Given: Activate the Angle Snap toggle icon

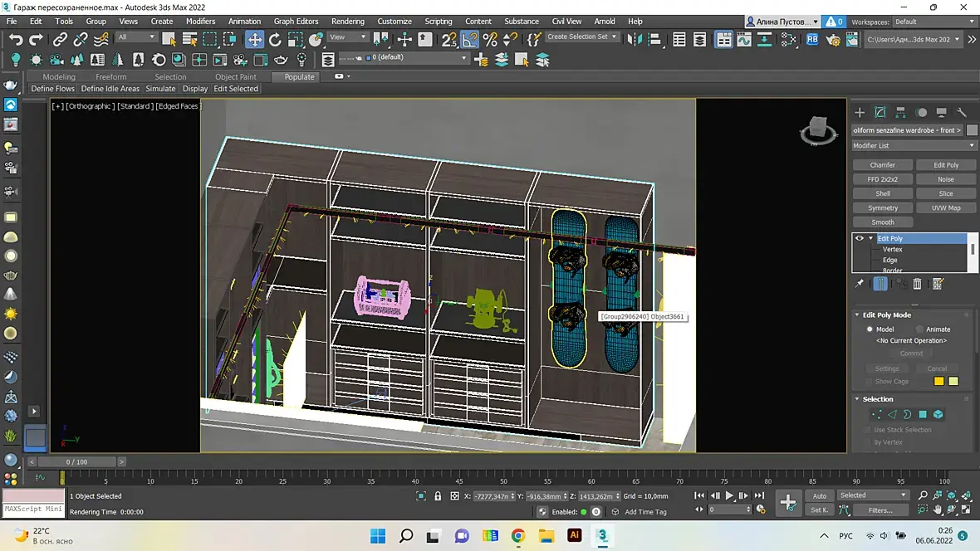Looking at the screenshot, I should tap(470, 39).
